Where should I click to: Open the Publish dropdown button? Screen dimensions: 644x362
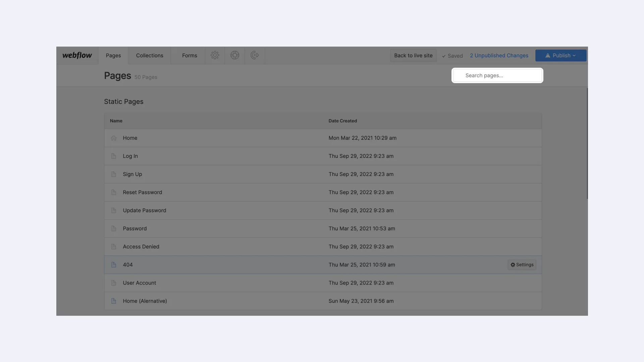pyautogui.click(x=561, y=56)
